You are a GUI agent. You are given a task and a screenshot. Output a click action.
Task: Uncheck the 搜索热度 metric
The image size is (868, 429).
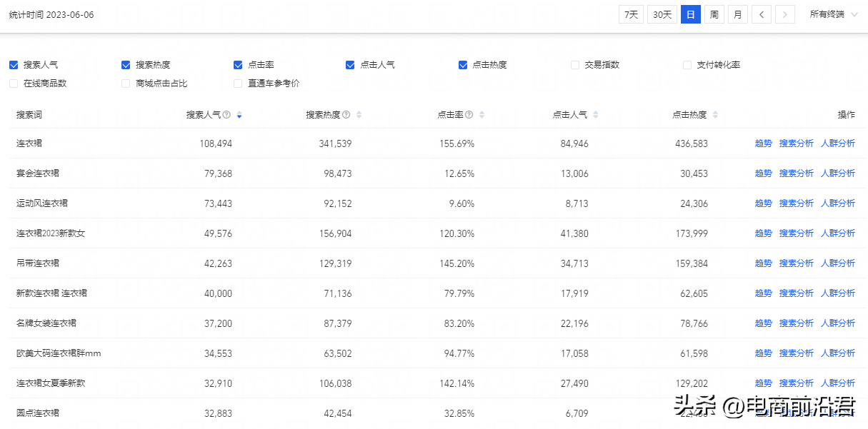(124, 64)
